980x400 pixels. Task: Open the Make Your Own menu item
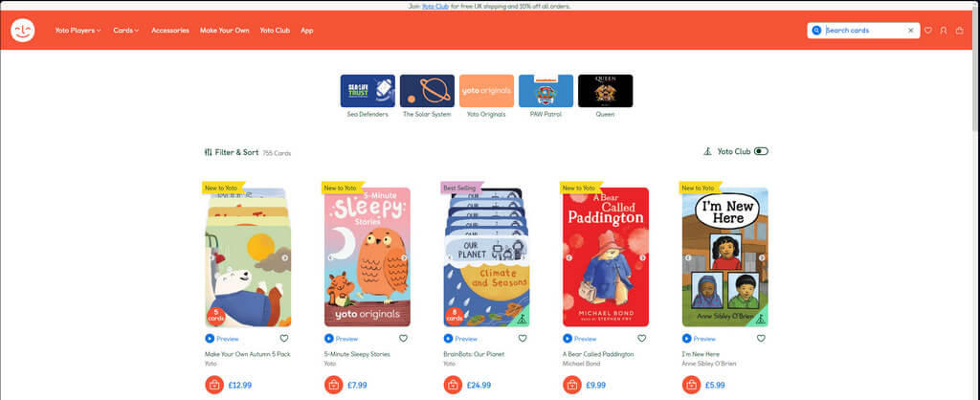pyautogui.click(x=224, y=30)
